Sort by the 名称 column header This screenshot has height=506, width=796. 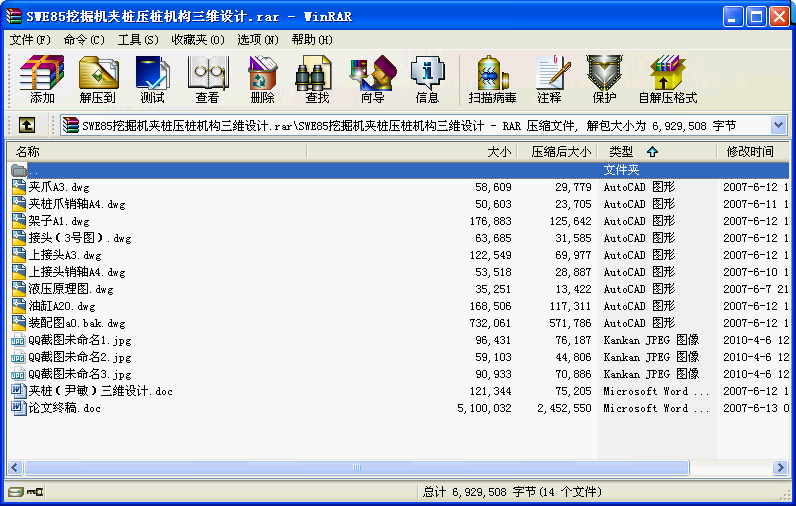click(156, 151)
